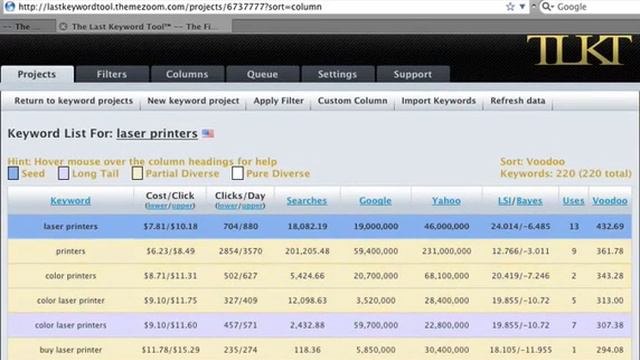This screenshot has width=640, height=360.
Task: Click Import Keywords button
Action: (438, 101)
